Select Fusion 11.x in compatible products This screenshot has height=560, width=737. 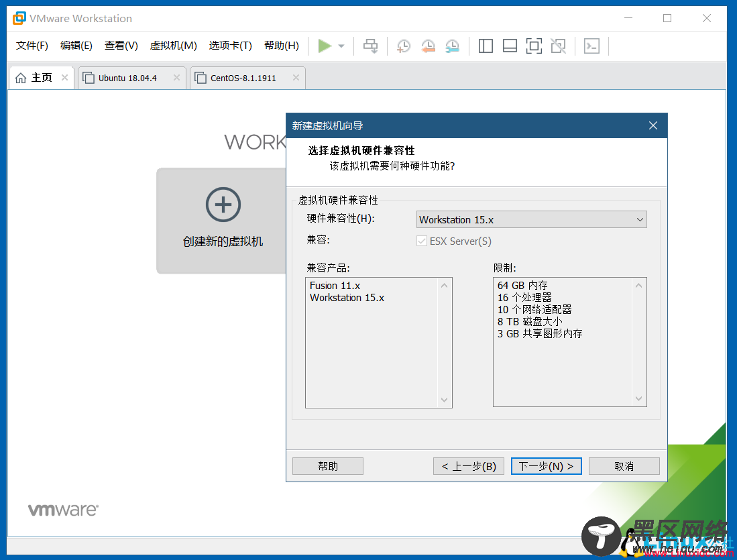point(335,286)
